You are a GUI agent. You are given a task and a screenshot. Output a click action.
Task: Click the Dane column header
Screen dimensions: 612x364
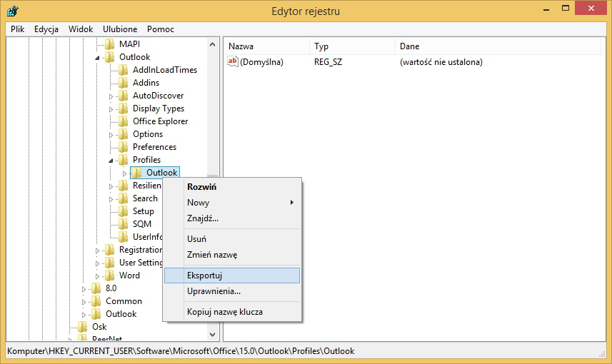coord(498,46)
